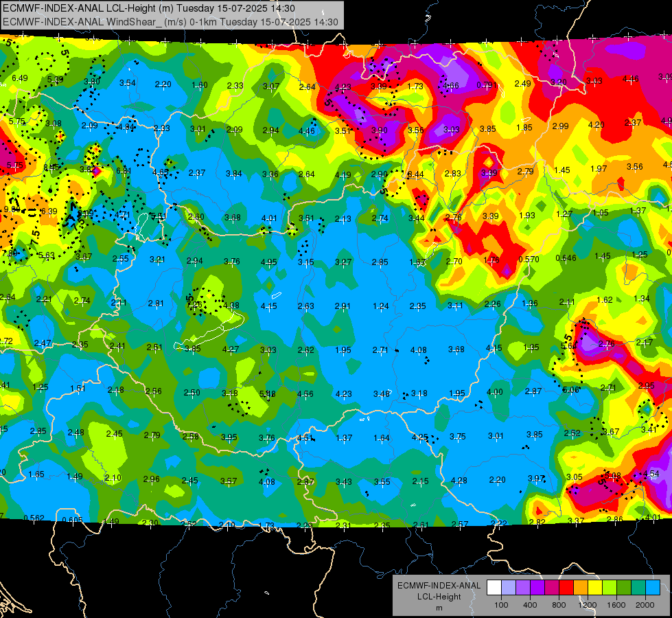Click the wind shear value 4.20
Viewport: 672px width, 618px height.
596,124
